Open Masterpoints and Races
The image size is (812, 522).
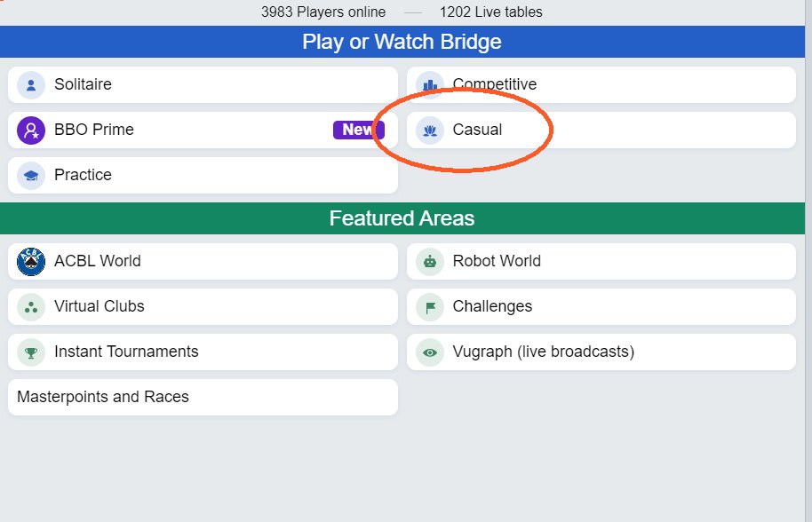click(x=203, y=398)
